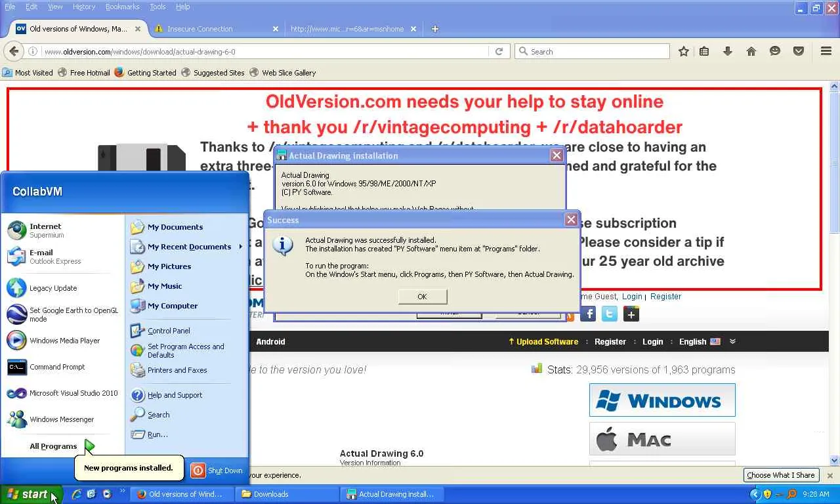Go to Firefox home page icon
The width and height of the screenshot is (840, 504).
(x=751, y=51)
